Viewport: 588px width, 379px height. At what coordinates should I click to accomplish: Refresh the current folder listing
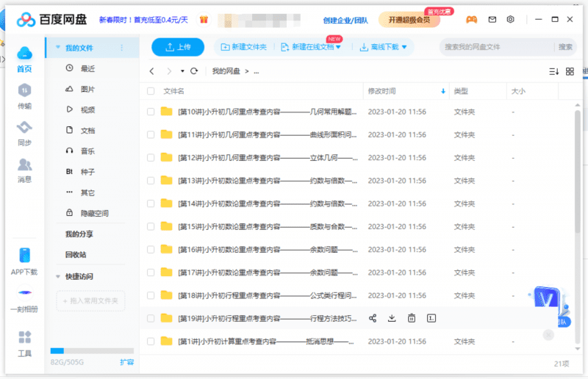194,71
